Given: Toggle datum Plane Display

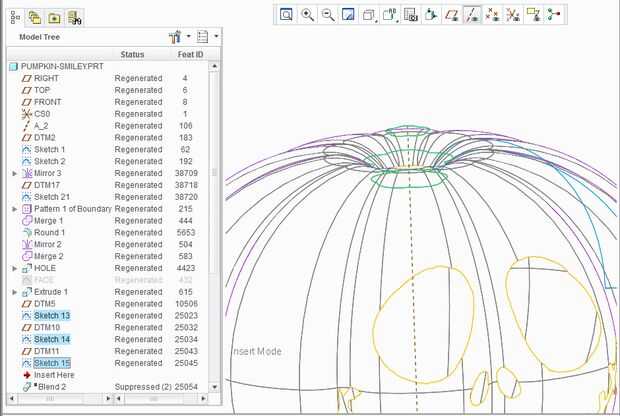Looking at the screenshot, I should [x=452, y=15].
